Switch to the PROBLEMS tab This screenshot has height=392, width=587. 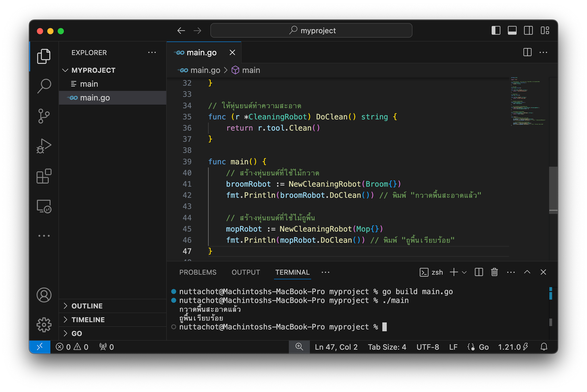point(198,272)
